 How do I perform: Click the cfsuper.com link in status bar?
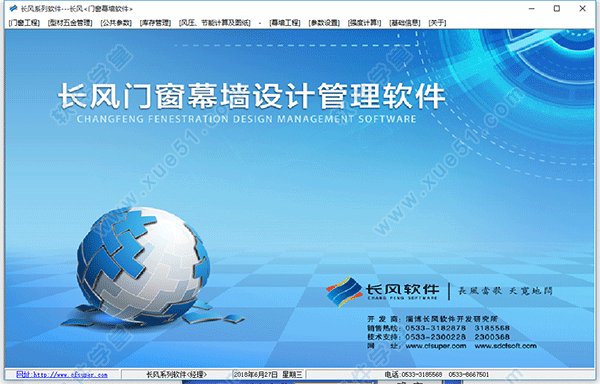click(x=62, y=374)
